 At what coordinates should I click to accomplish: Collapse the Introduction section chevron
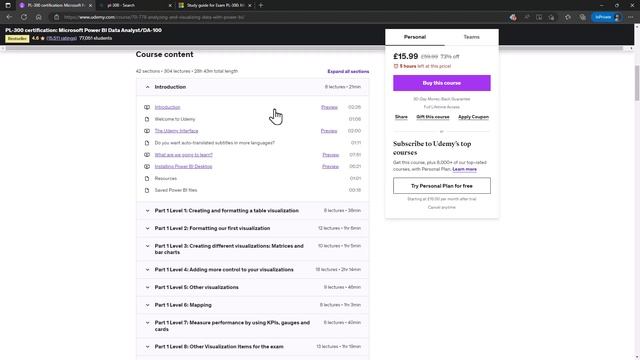[x=147, y=87]
